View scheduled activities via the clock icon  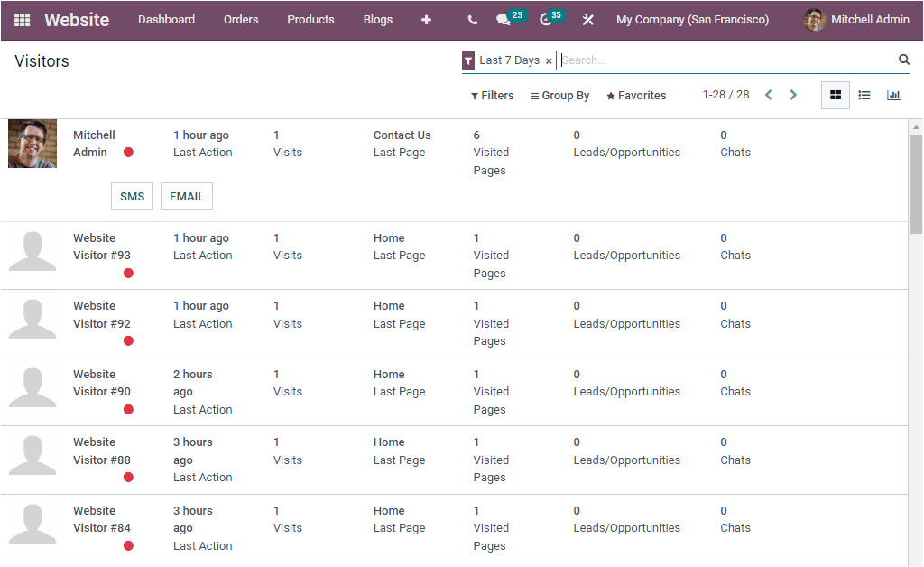547,19
